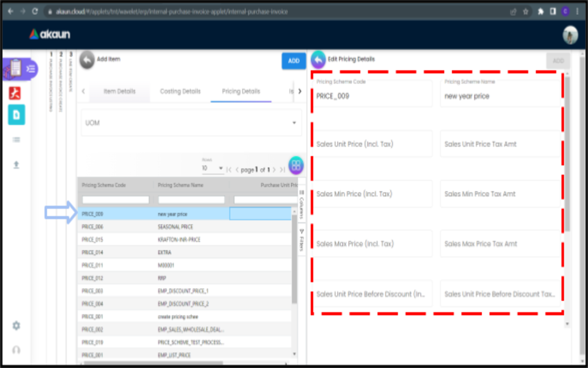Click the share page icon in address bar

tap(513, 12)
